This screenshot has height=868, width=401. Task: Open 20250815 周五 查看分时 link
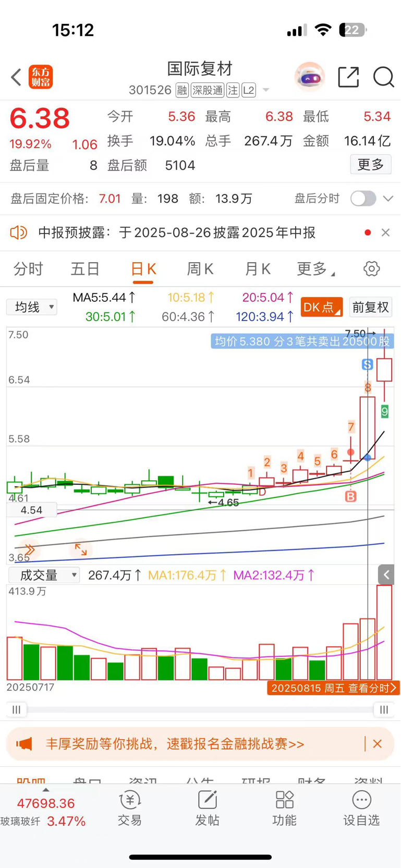tap(334, 688)
